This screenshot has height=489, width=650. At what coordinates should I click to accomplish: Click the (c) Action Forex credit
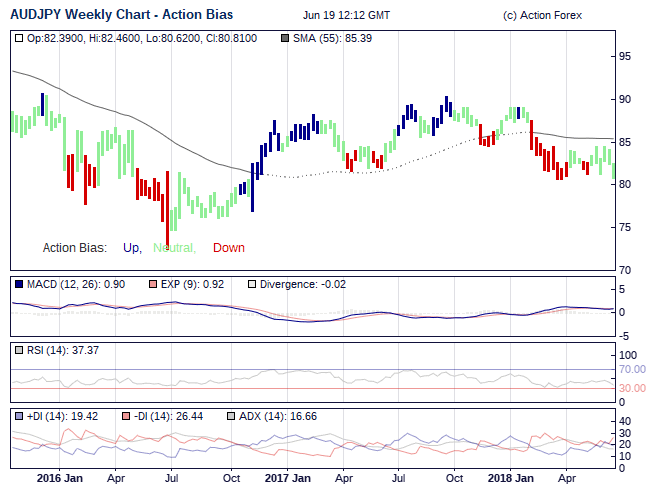(x=542, y=16)
